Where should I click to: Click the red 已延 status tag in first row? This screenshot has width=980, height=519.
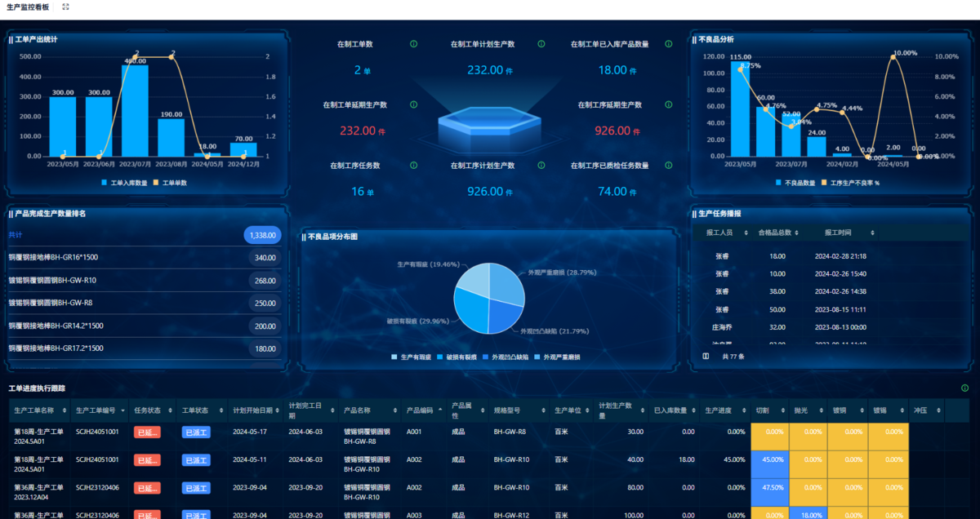(x=147, y=432)
